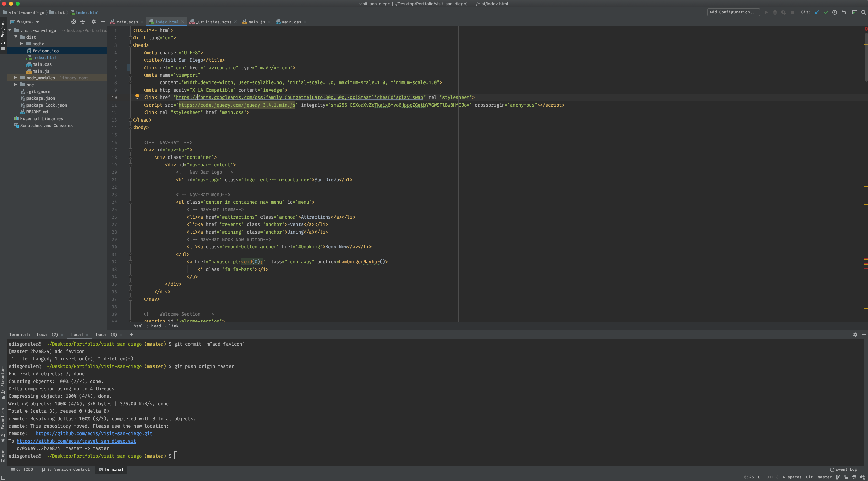Collapse the visit-san-diego root folder
The width and height of the screenshot is (868, 481).
10,30
